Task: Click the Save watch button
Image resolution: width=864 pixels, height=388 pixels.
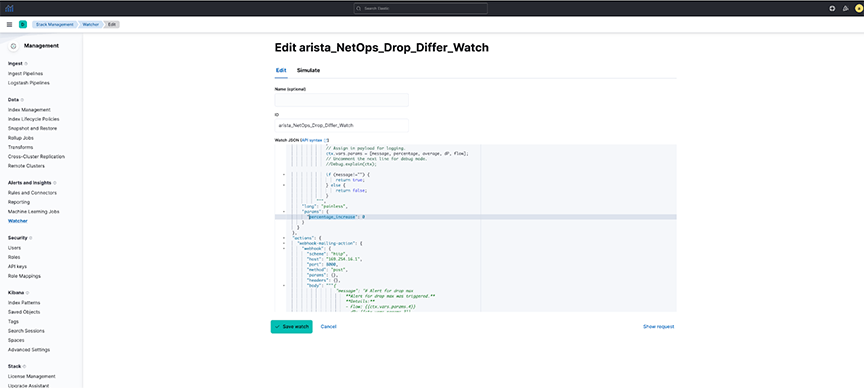Action: click(291, 327)
